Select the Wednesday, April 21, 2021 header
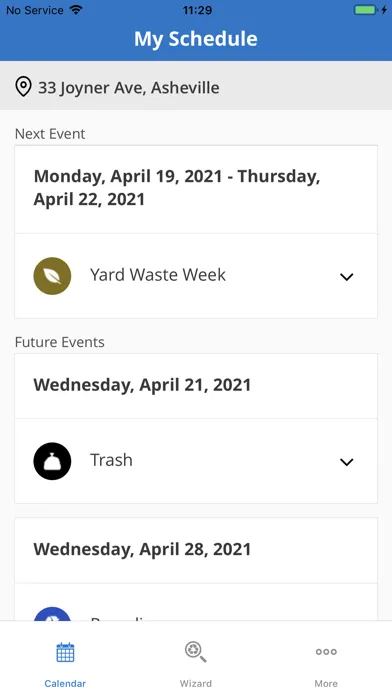This screenshot has width=392, height=696. point(142,385)
